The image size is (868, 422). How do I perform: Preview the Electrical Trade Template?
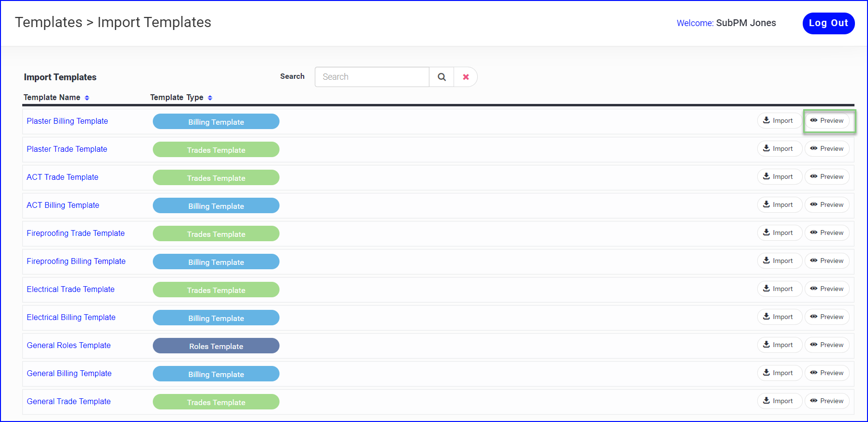point(827,289)
